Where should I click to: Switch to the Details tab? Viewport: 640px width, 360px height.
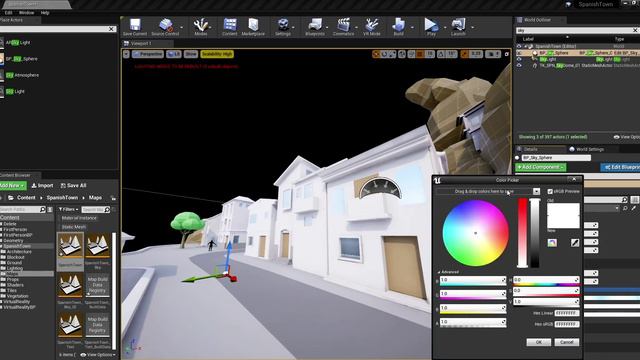531,149
